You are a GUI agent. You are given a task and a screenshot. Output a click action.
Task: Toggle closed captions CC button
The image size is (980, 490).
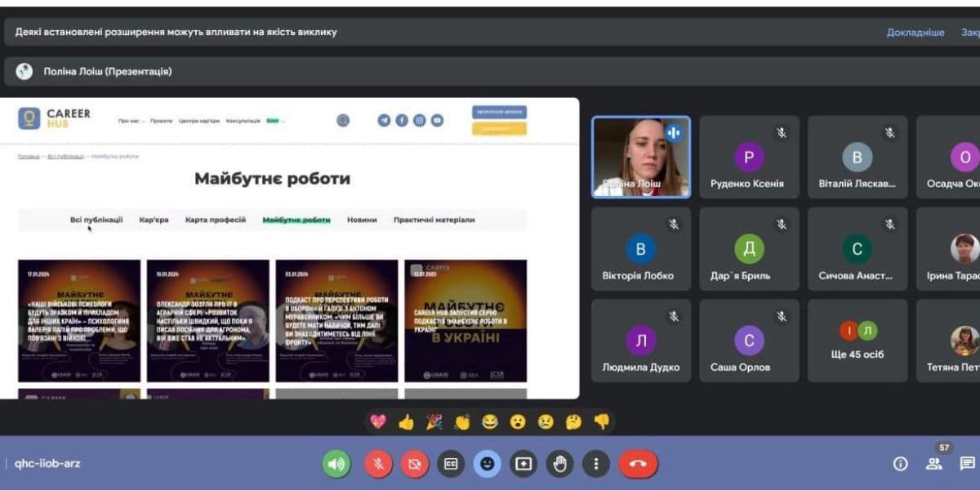pos(450,464)
